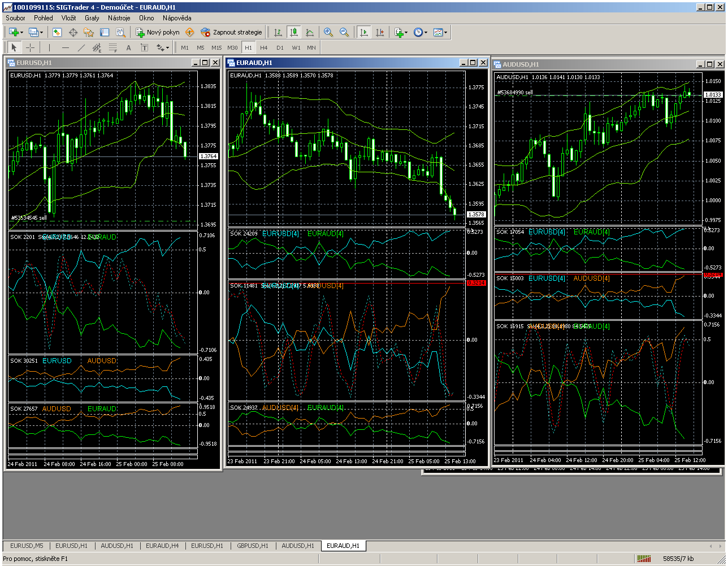
Task: Set timeframe to M15
Action: pyautogui.click(x=216, y=47)
